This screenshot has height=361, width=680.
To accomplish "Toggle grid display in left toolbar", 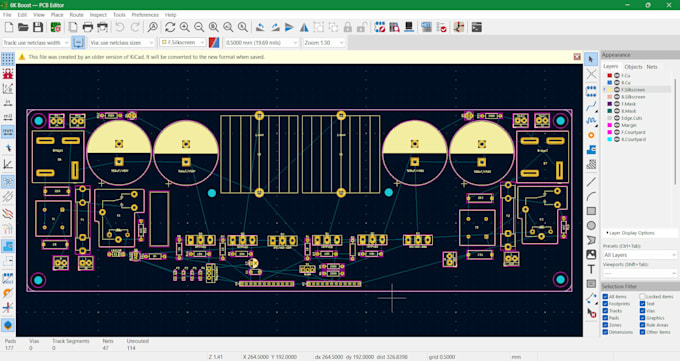I will coord(8,59).
